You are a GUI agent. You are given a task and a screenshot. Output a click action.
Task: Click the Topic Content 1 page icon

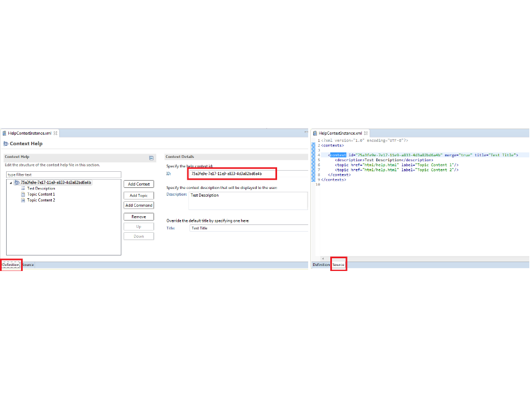(23, 195)
